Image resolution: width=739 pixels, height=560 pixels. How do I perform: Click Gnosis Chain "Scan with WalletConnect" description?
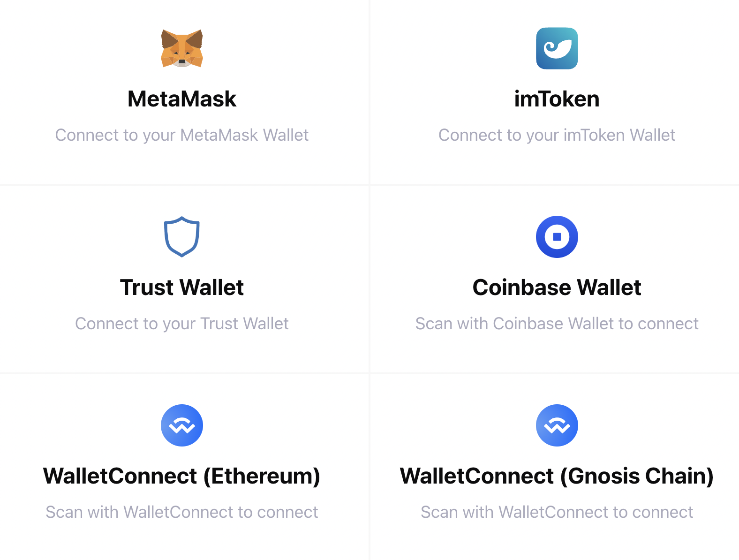tap(557, 512)
